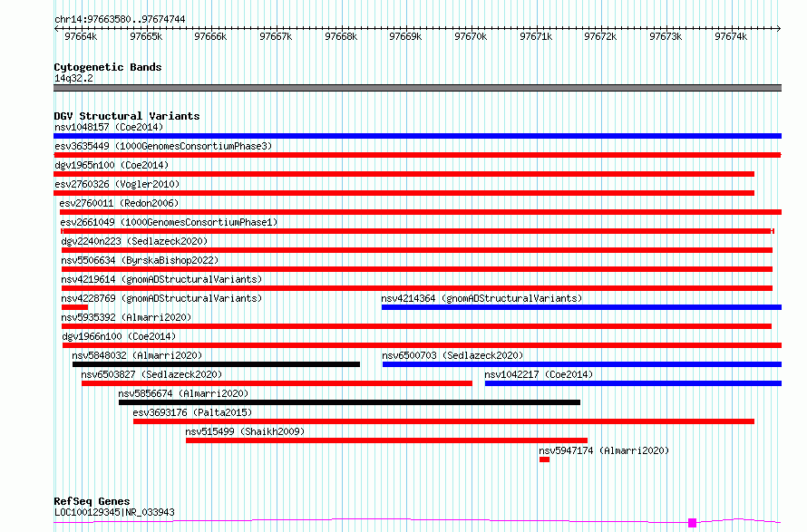Click the DGV Structural Variants track title
This screenshot has width=807, height=532.
tap(127, 116)
